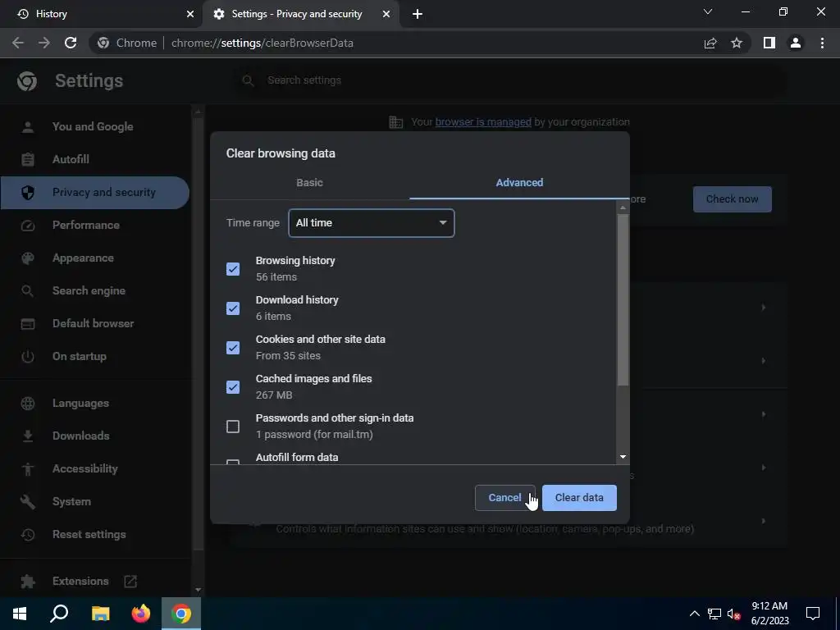
Task: Click the sidebar scroll down arrow
Action: pyautogui.click(x=199, y=590)
